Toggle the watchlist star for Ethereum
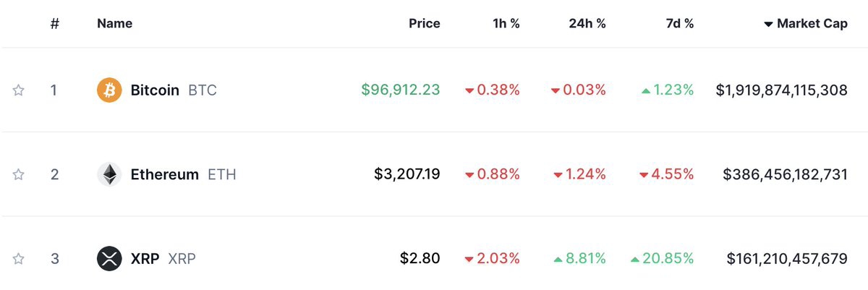Screen dimensions: 868x290 [19, 174]
